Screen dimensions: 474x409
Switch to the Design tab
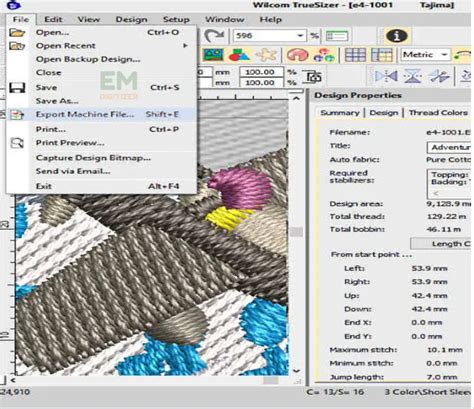coord(384,113)
